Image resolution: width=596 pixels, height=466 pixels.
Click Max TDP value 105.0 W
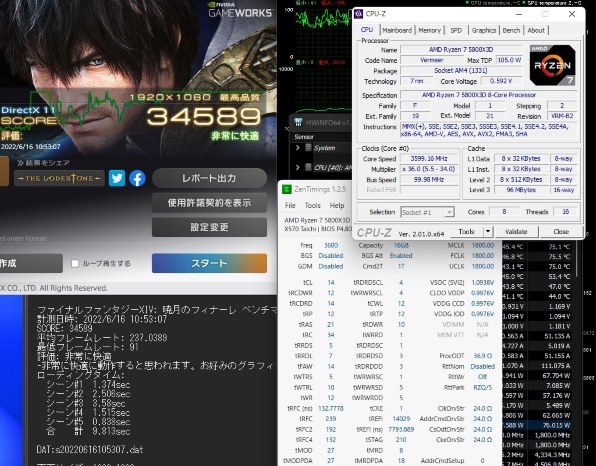509,60
